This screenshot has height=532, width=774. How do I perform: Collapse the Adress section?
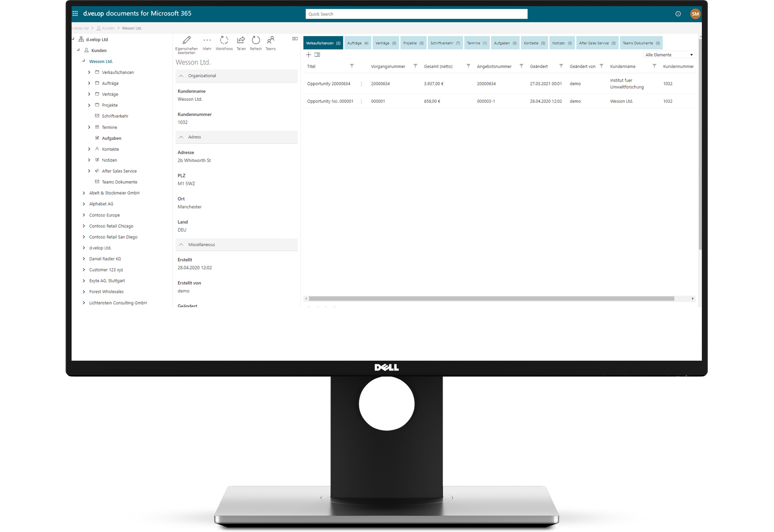point(181,137)
